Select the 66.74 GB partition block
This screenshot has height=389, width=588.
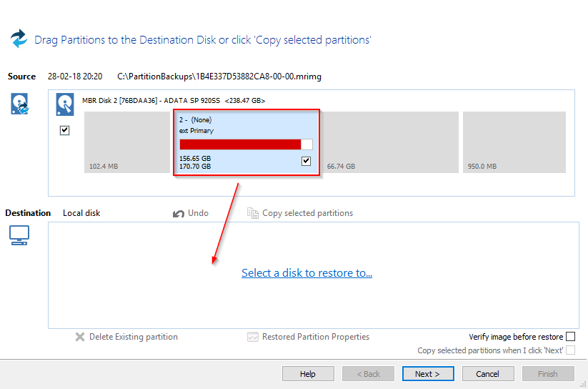[389, 142]
